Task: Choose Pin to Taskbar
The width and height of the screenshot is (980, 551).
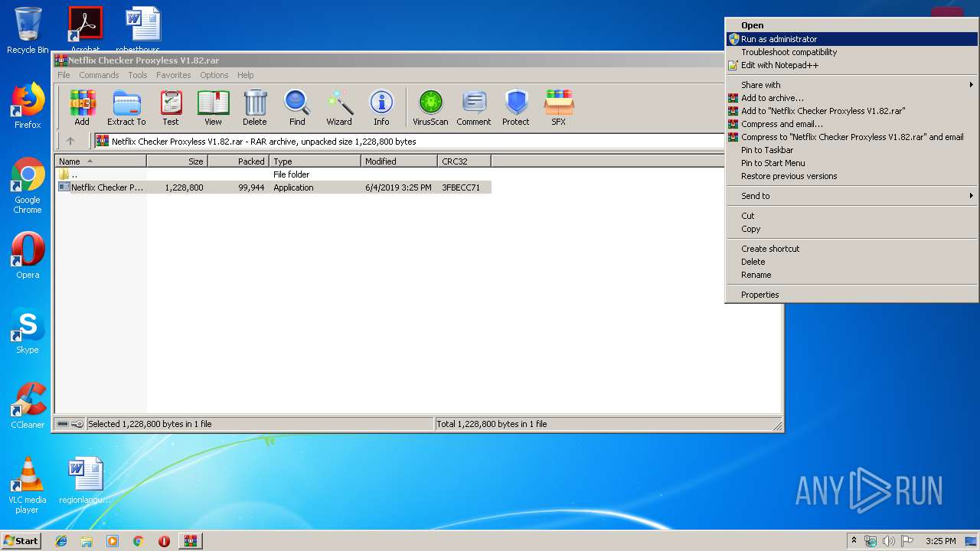Action: pos(851,150)
